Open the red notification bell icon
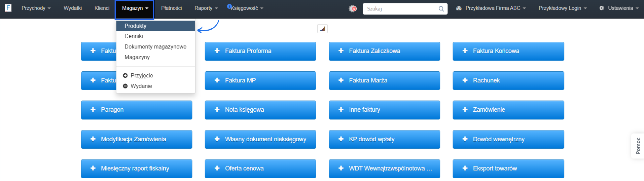Screen dimensions: 644x181 click(x=352, y=8)
